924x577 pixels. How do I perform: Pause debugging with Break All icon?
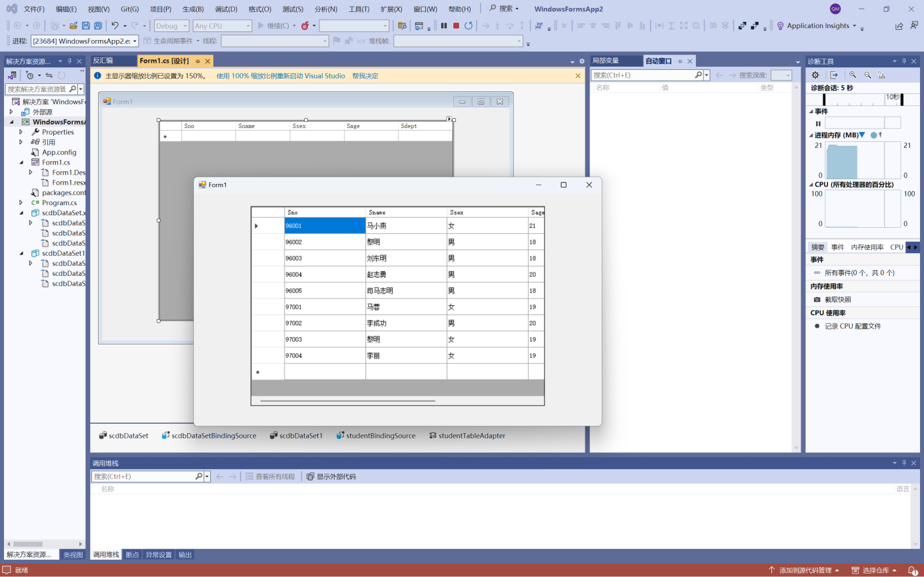(x=444, y=26)
